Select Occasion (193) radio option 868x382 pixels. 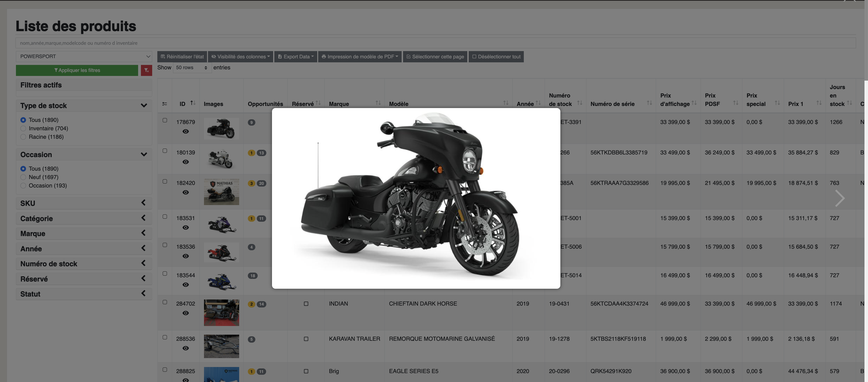[x=23, y=186]
